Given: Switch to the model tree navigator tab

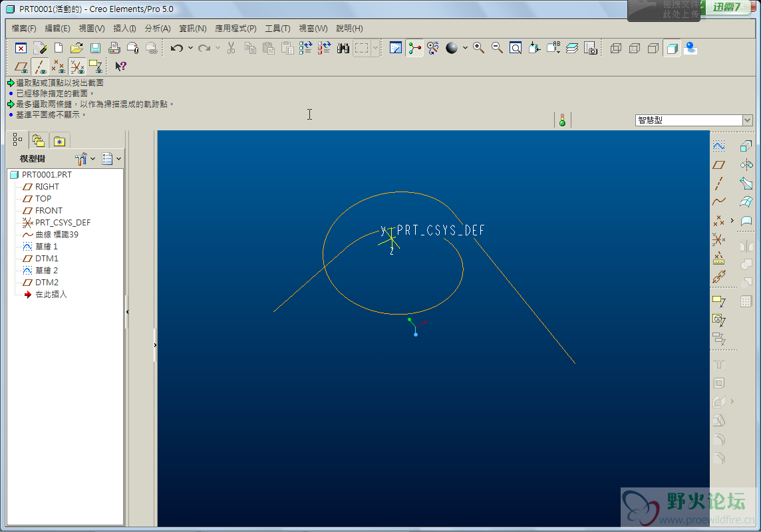Looking at the screenshot, I should click(x=18, y=140).
